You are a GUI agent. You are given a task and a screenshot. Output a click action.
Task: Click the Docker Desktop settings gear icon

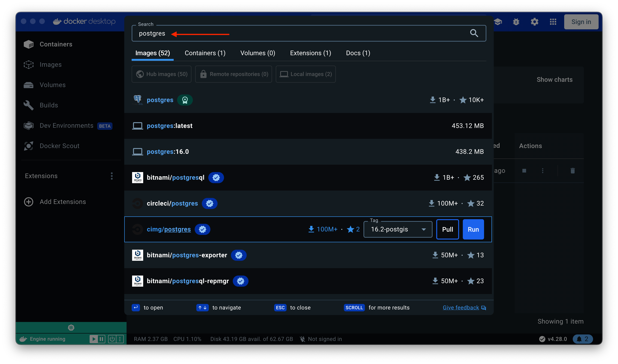click(x=534, y=22)
